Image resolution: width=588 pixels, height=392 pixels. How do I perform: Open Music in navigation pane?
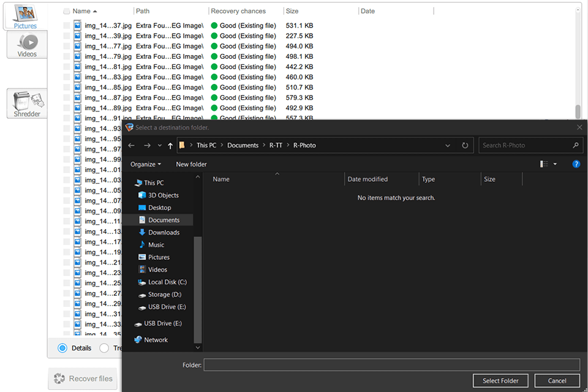pyautogui.click(x=156, y=244)
